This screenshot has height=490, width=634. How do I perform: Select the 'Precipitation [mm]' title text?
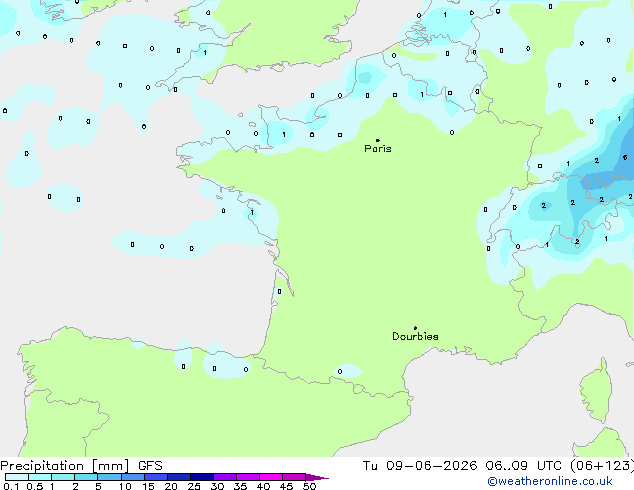[x=65, y=466]
